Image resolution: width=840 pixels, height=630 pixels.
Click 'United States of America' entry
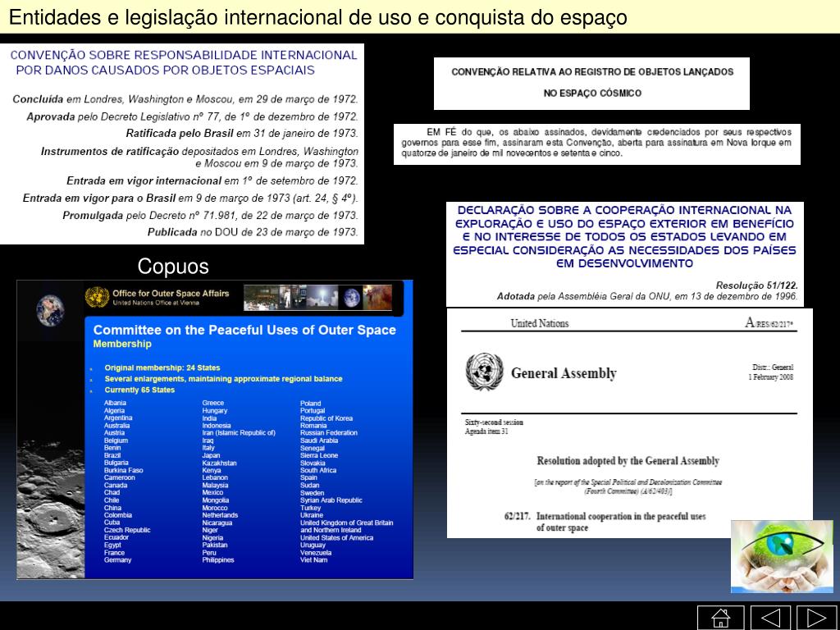tap(336, 538)
